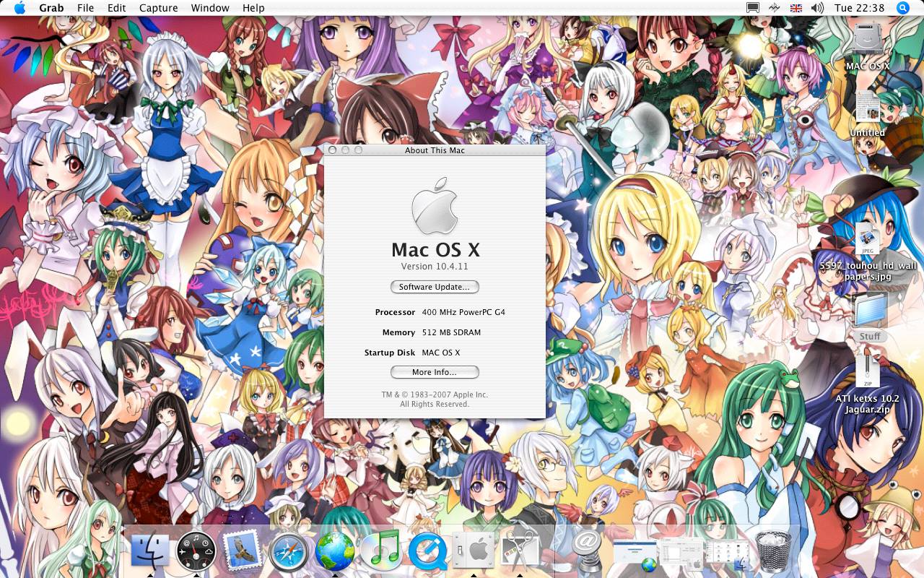
Task: Open the Help menu
Action: [253, 8]
